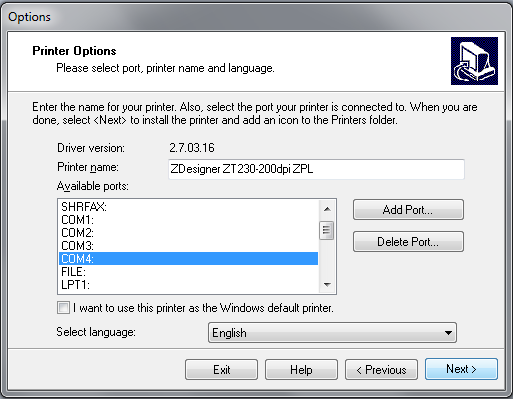Click the ports list scrollbar thumb
Image resolution: width=513 pixels, height=399 pixels.
coord(327,230)
